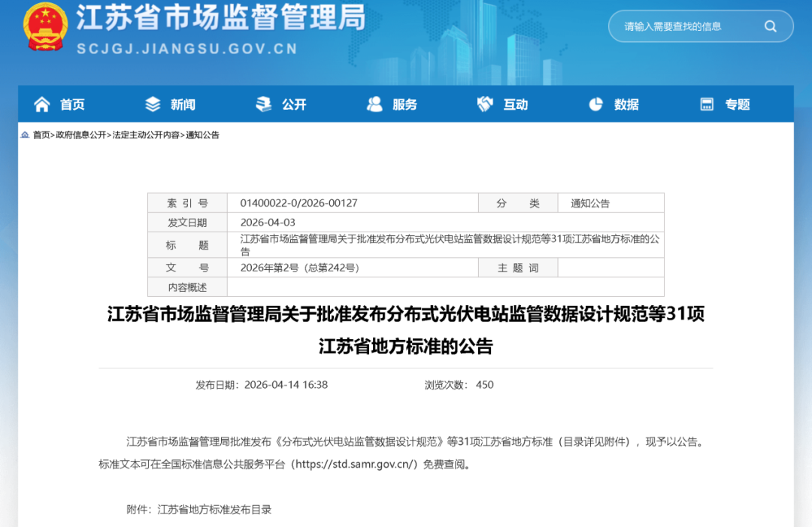Open the 新闻 navigation menu

click(x=183, y=104)
